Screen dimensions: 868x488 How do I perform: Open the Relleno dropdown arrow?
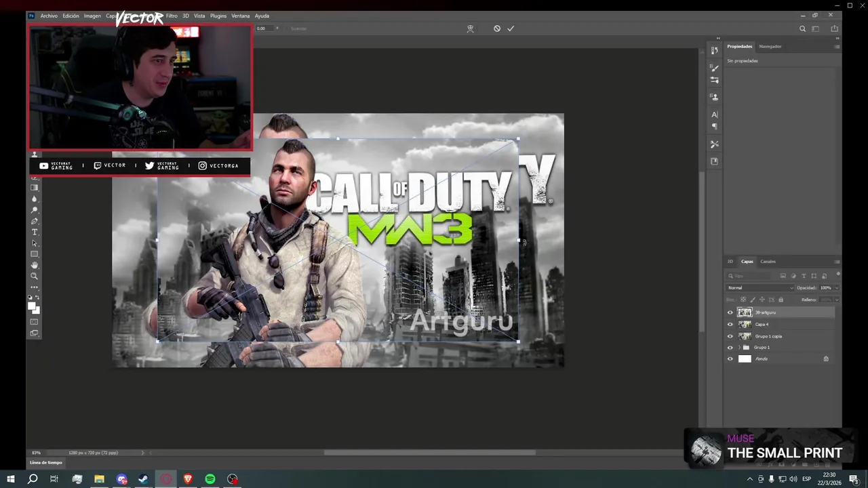(x=837, y=300)
